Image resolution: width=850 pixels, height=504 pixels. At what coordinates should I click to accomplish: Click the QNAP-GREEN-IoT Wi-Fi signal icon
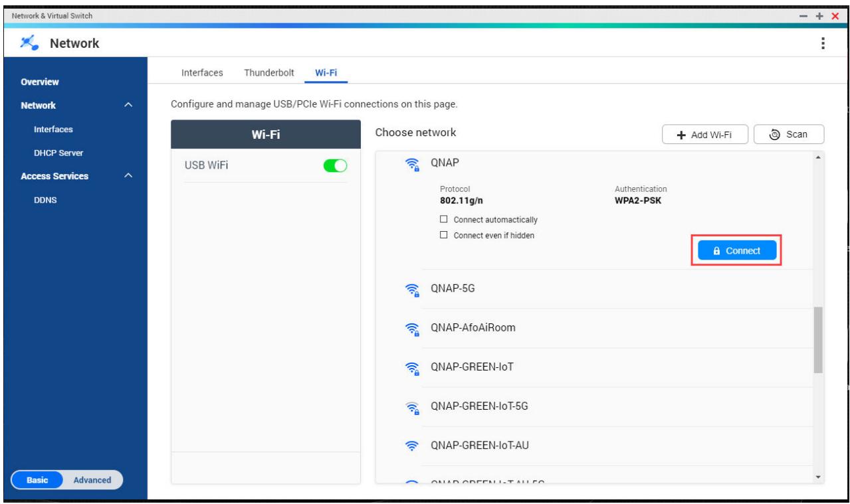413,368
